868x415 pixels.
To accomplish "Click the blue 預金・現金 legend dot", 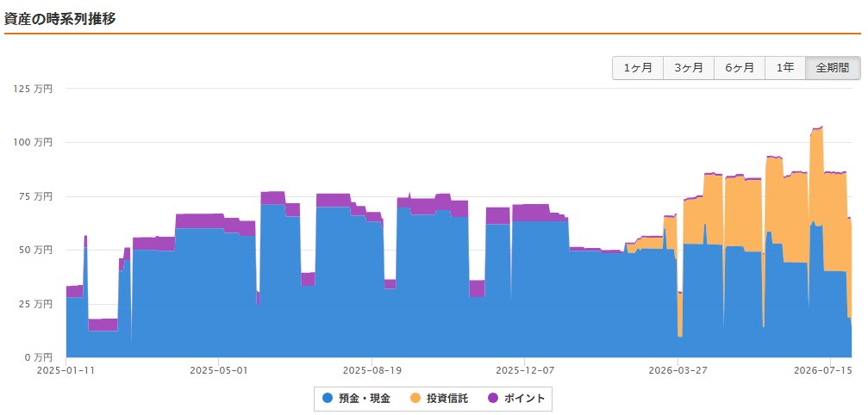I will pyautogui.click(x=328, y=399).
